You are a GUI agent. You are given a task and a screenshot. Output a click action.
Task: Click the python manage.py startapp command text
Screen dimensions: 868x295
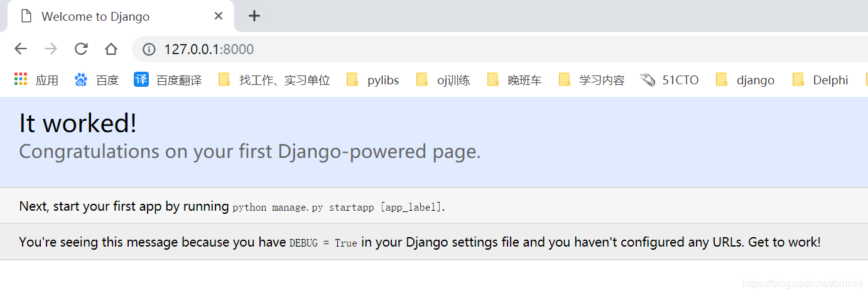pyautogui.click(x=337, y=207)
